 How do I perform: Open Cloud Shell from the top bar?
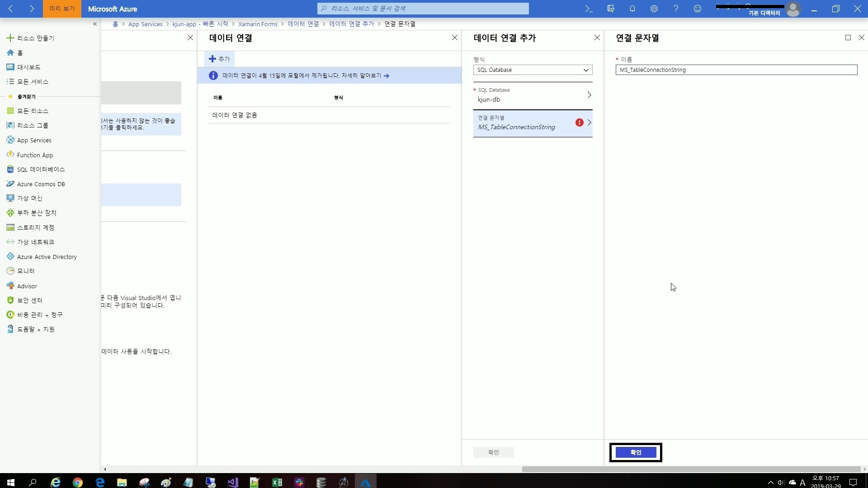pyautogui.click(x=589, y=9)
